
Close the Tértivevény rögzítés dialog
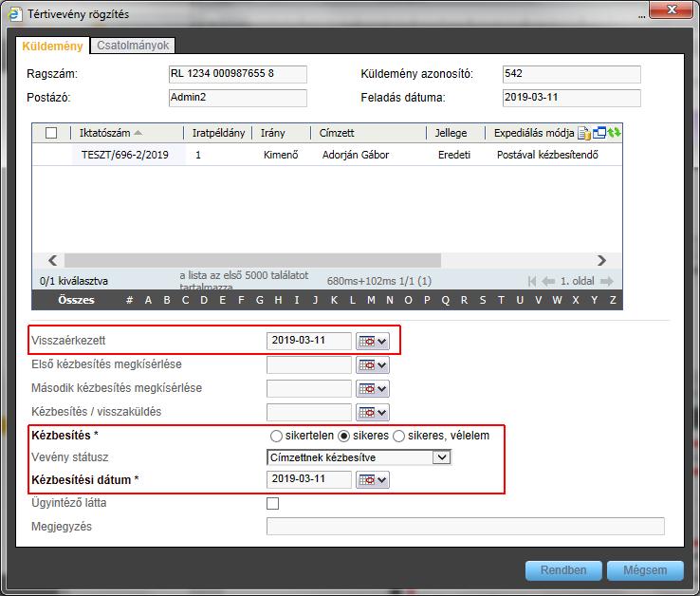click(x=671, y=9)
